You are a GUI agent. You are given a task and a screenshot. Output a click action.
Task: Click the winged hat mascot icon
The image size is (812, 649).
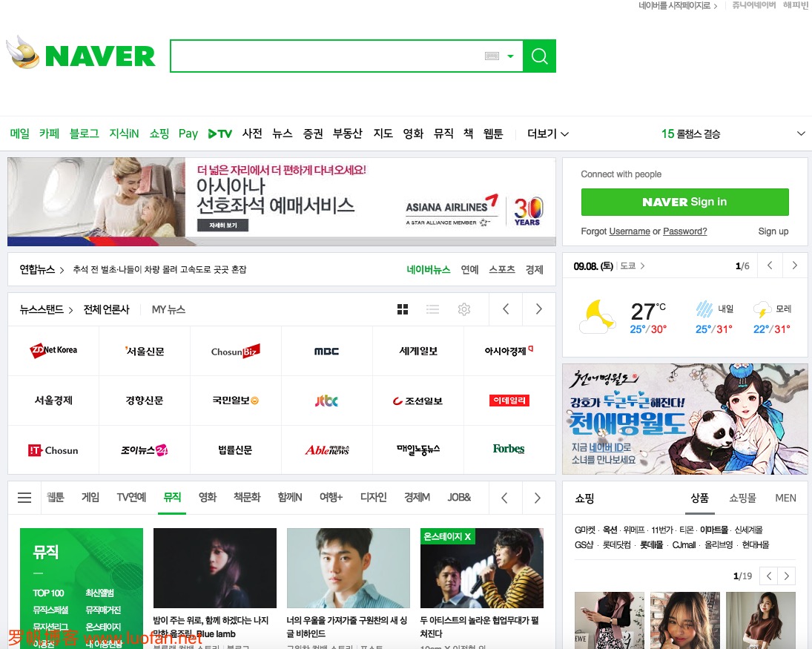coord(23,53)
